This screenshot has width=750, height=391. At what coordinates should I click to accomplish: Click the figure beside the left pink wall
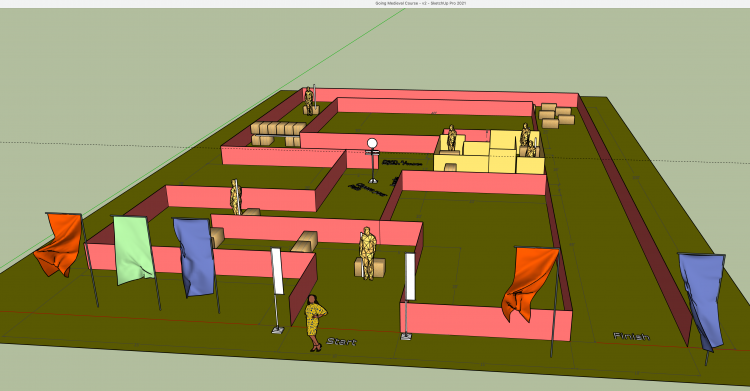coord(235,197)
